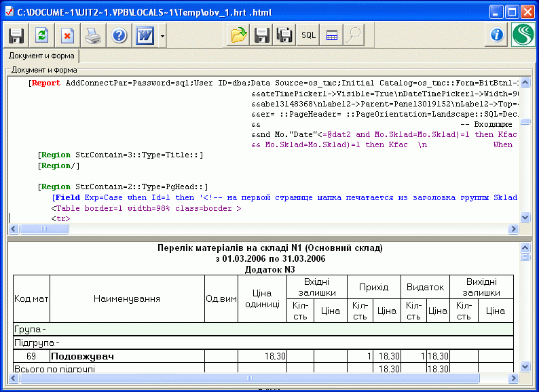Click the '<Table border=1 width=98%' line
The height and width of the screenshot is (392, 539).
tap(147, 208)
